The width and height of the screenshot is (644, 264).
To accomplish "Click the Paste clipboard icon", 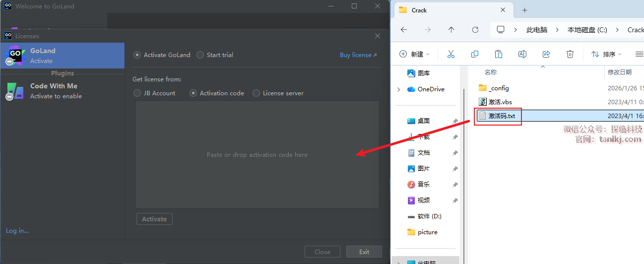I will click(x=499, y=54).
